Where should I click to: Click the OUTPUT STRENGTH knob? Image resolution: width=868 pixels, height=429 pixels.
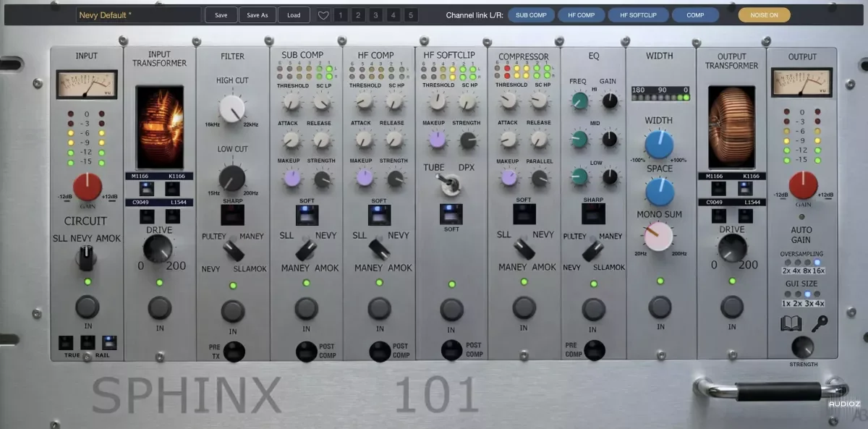(802, 347)
